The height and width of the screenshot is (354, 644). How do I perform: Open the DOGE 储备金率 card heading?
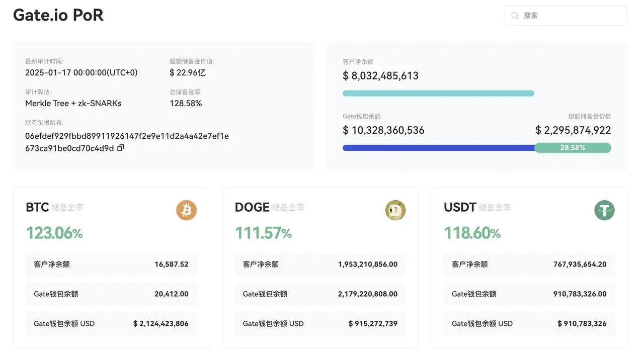pos(270,207)
